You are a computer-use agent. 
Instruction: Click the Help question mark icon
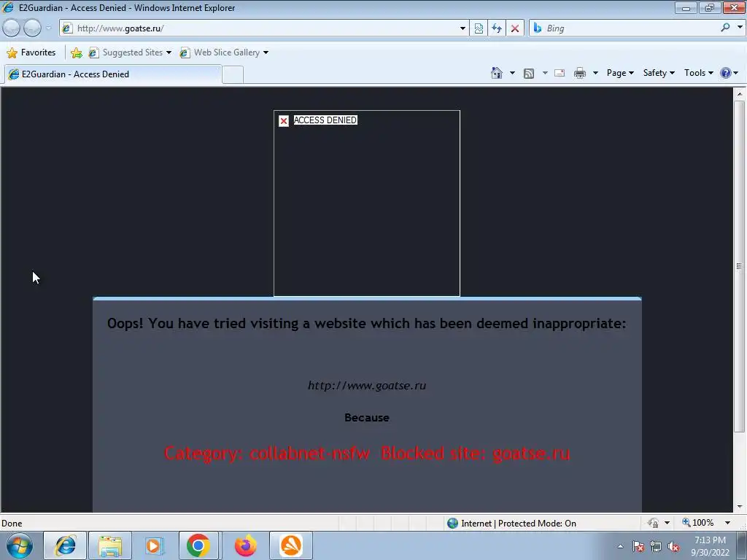[x=726, y=73]
